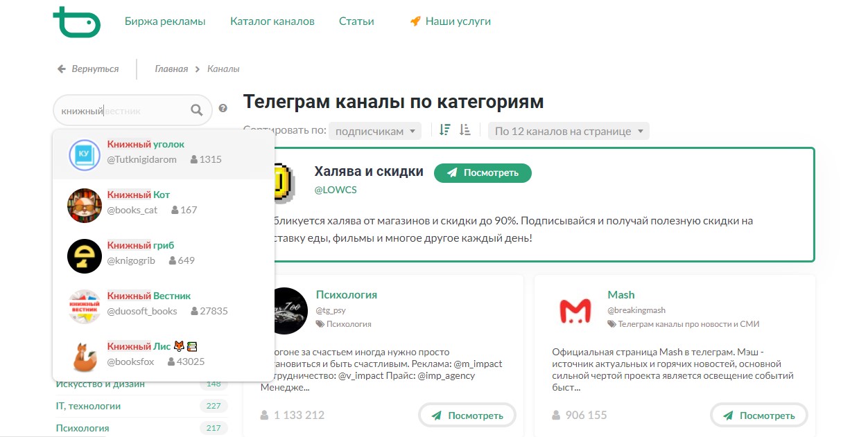Click the site logo icon
Viewport: 868px width, 437px height.
77,21
